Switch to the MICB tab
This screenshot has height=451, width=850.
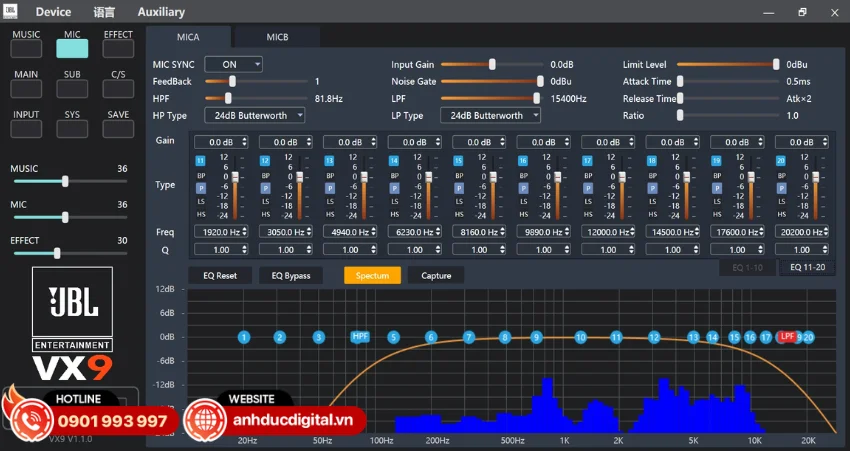pyautogui.click(x=277, y=37)
